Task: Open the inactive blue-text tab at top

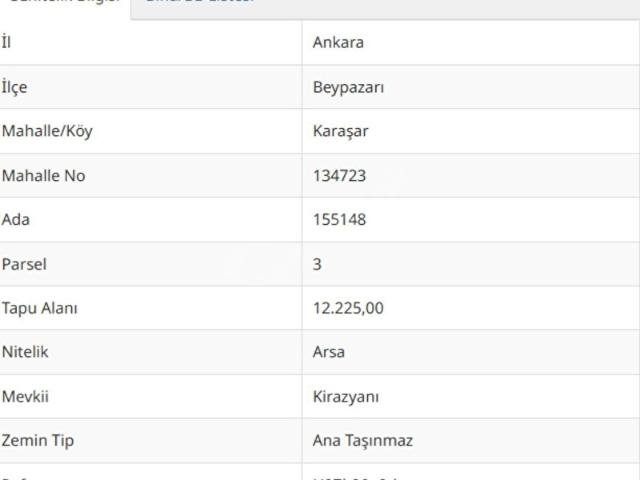Action: pos(200,3)
